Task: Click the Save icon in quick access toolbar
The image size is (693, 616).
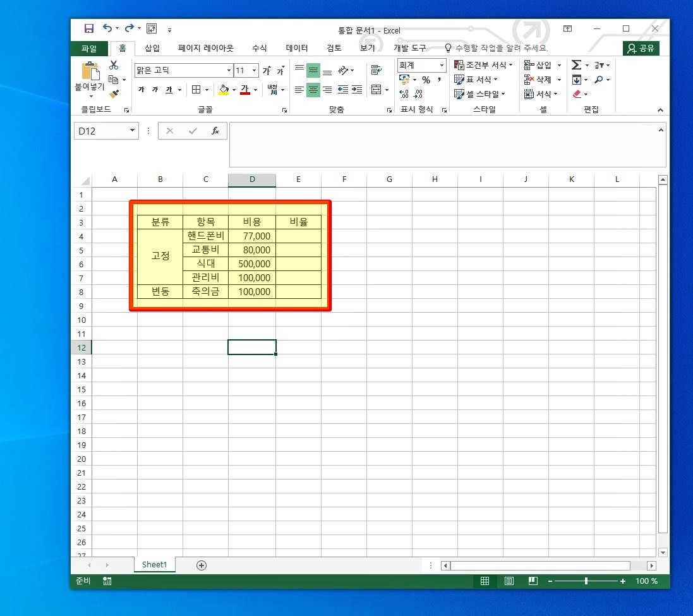Action: pos(89,28)
